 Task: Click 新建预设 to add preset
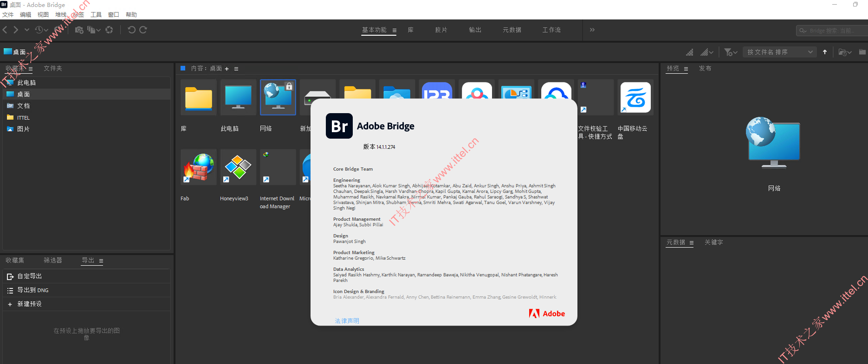pos(86,304)
